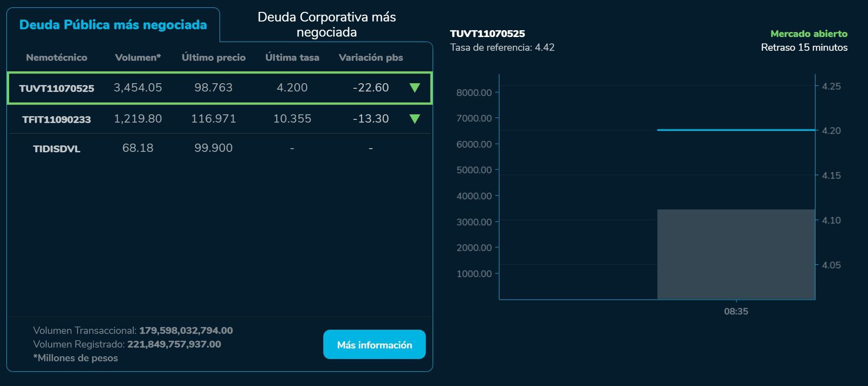Click the 08:35 time label on chart

point(736,311)
